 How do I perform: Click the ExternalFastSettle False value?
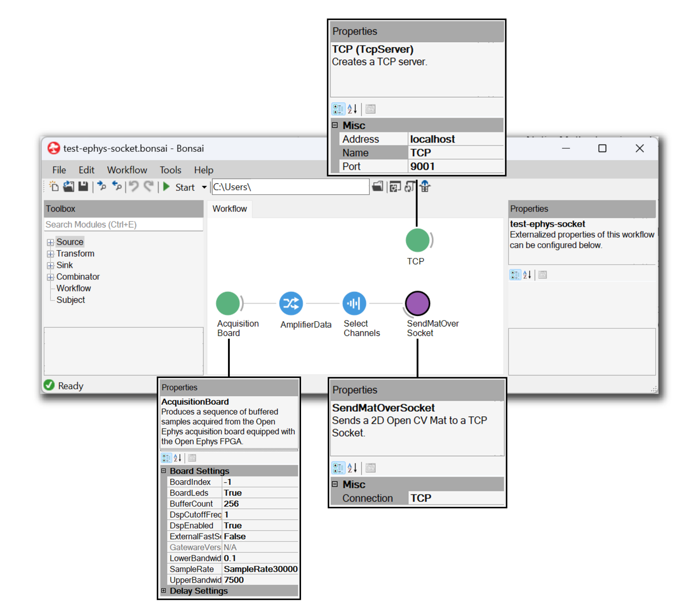[260, 537]
